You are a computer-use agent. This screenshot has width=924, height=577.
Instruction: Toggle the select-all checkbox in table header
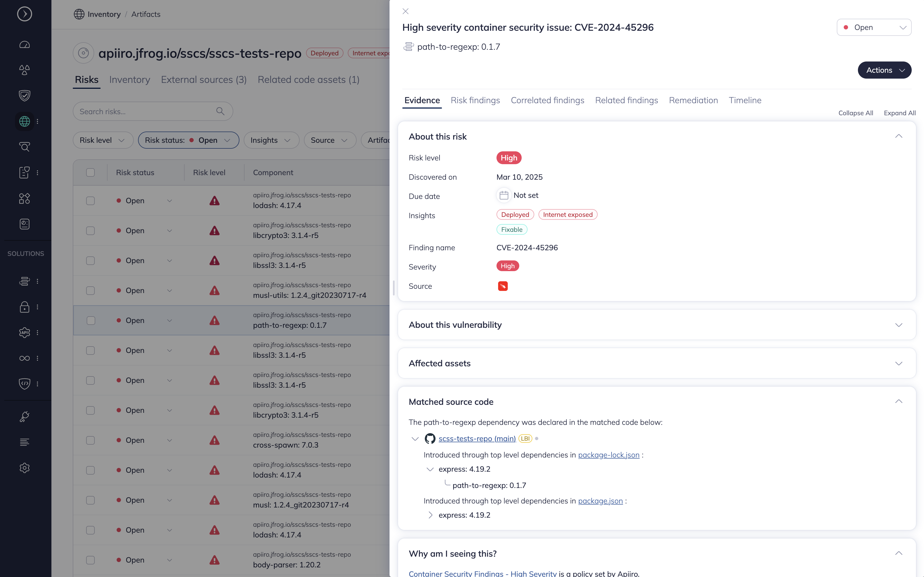pyautogui.click(x=90, y=172)
